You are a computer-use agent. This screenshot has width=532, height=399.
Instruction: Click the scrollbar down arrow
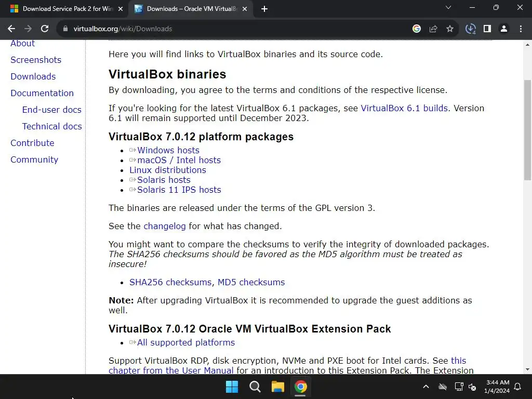(x=527, y=369)
